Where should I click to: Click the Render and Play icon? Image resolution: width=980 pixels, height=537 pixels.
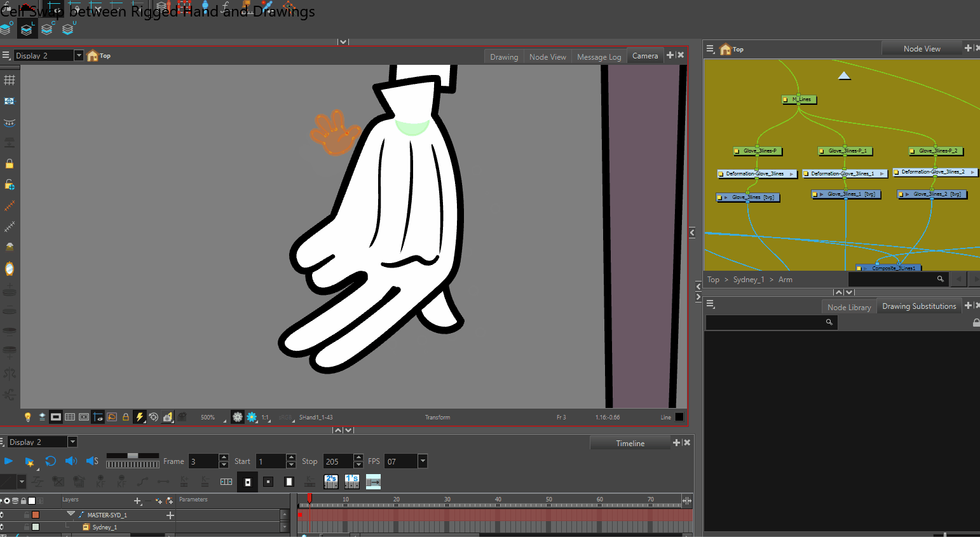29,461
